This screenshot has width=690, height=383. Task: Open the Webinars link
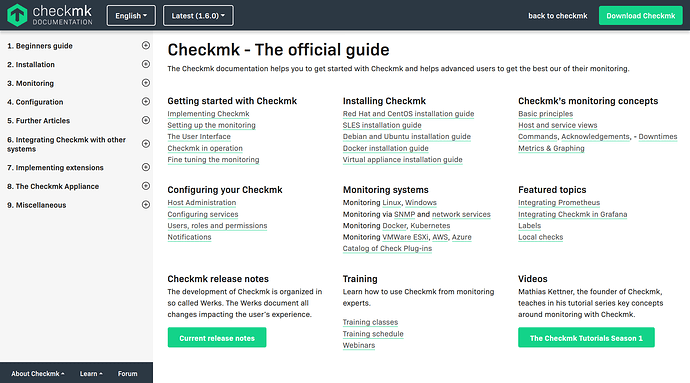[x=359, y=346]
